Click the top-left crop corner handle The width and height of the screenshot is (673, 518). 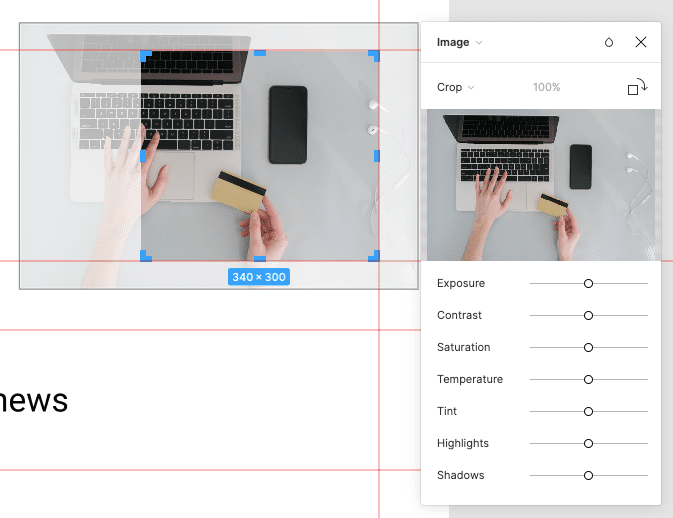click(146, 56)
